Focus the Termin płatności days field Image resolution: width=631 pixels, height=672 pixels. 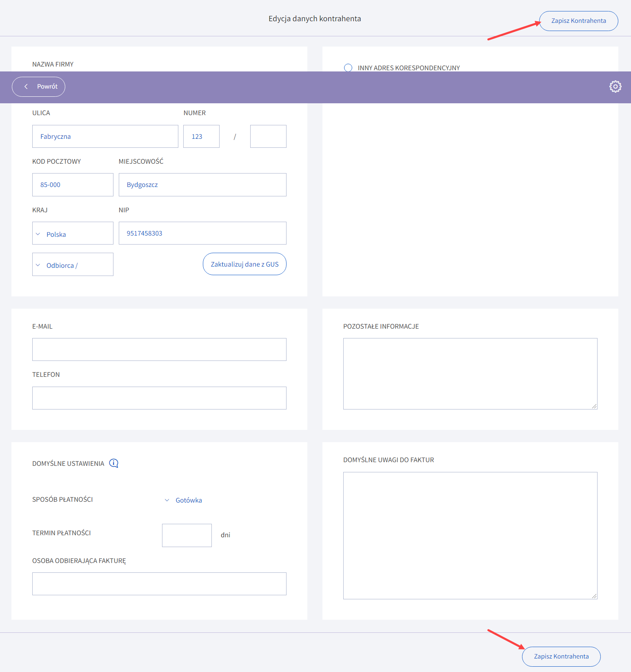[x=187, y=535]
